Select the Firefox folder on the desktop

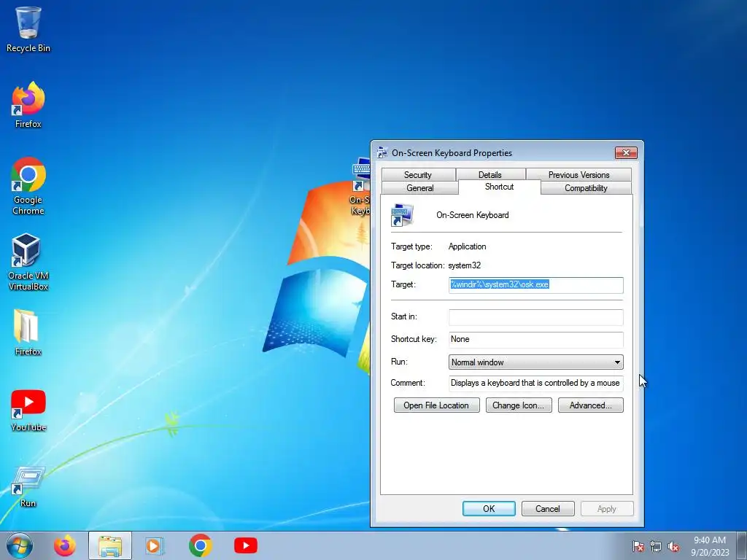tap(28, 332)
